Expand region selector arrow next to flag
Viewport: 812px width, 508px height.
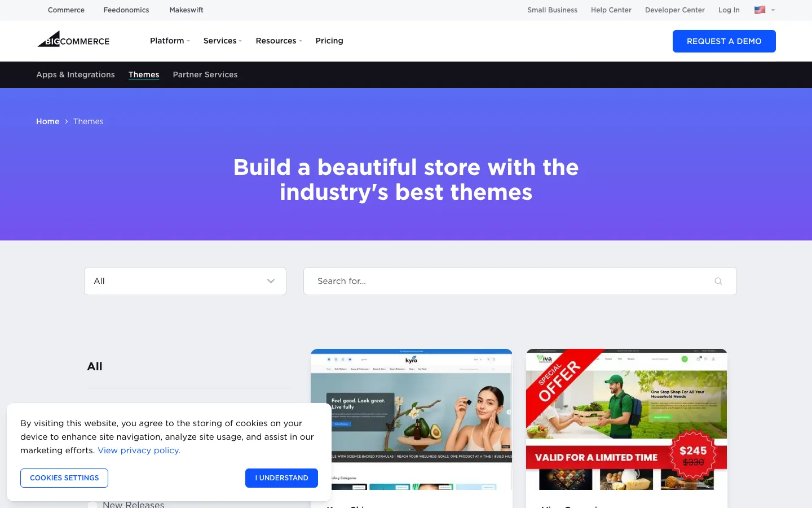pos(773,10)
